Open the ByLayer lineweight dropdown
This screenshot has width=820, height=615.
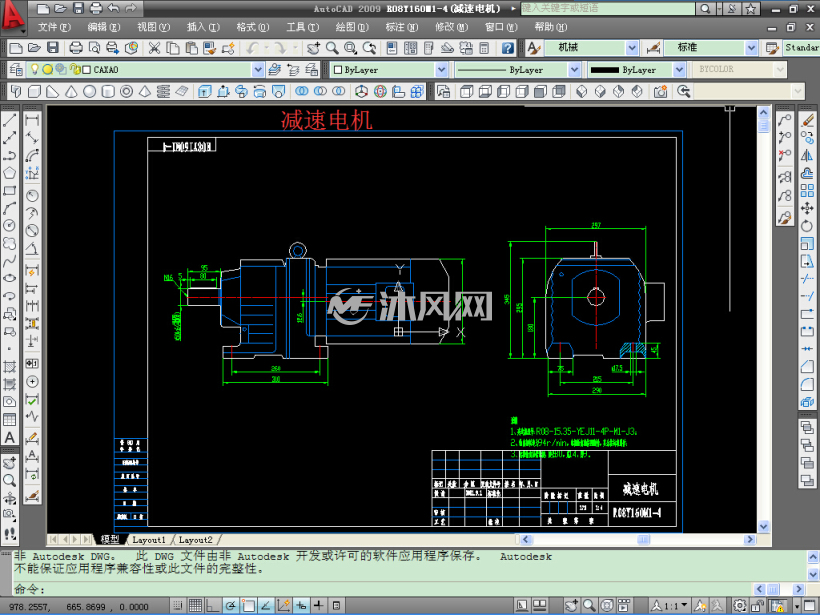(x=679, y=70)
